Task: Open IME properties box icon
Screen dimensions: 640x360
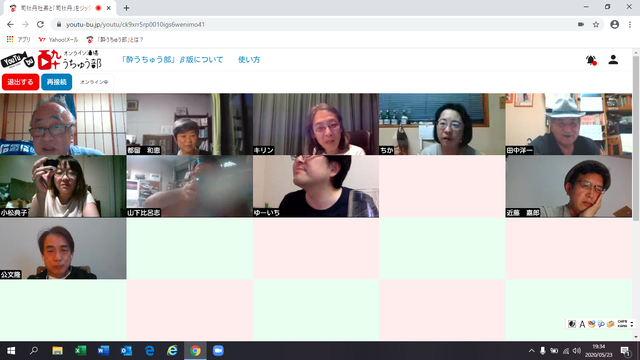Action: (x=611, y=324)
